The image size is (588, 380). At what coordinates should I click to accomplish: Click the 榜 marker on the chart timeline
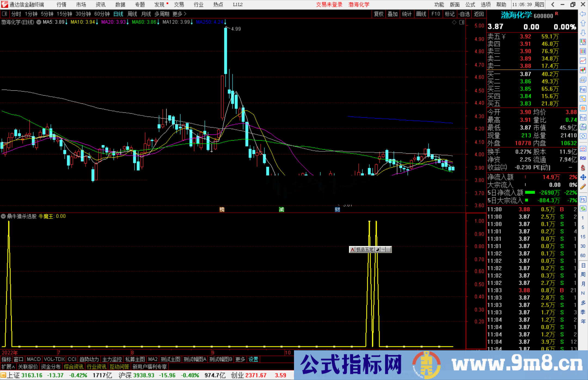222,209
